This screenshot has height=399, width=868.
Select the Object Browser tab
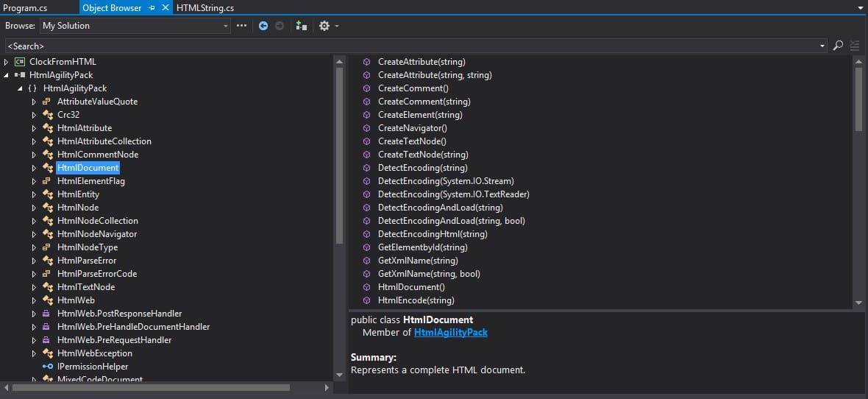pos(112,8)
